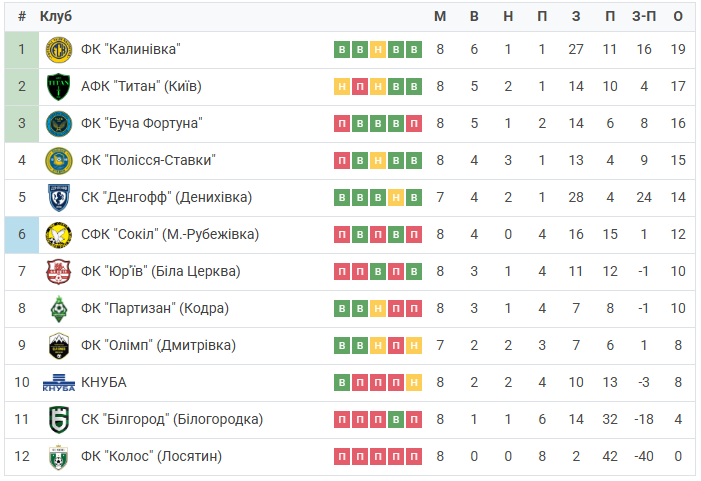Click the SK Bilhorod green shield logo
The height and width of the screenshot is (481, 701).
pos(59,420)
